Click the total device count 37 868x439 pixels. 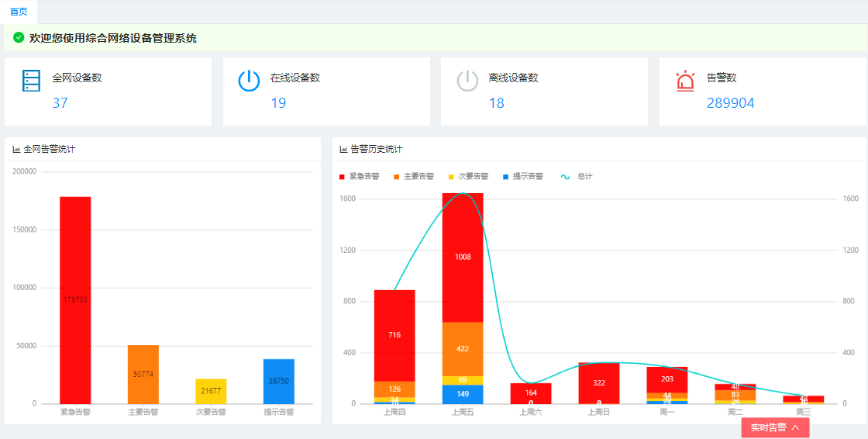coord(60,103)
